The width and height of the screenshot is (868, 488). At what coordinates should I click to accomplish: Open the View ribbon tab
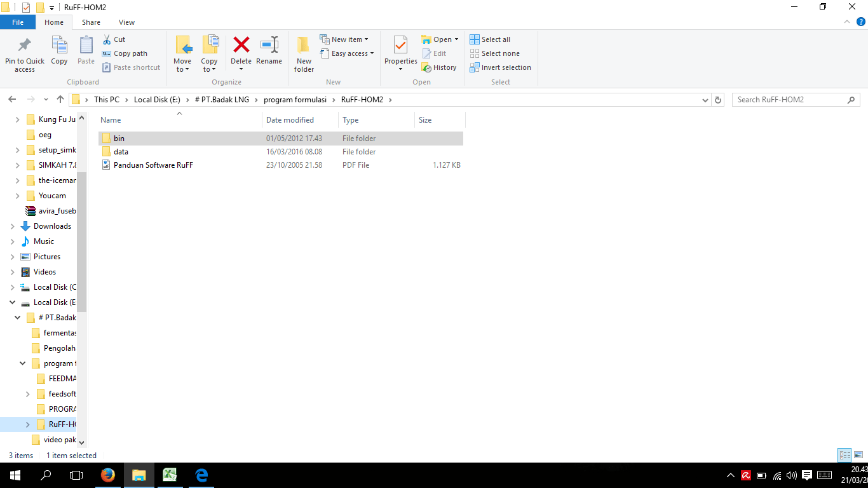click(126, 22)
